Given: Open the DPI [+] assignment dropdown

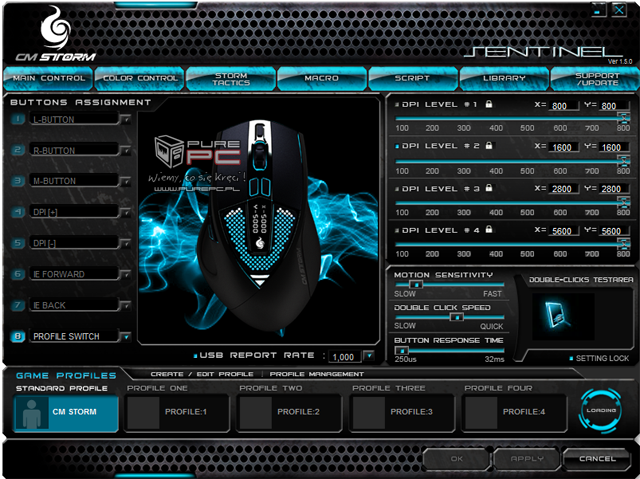Looking at the screenshot, I should click(126, 213).
